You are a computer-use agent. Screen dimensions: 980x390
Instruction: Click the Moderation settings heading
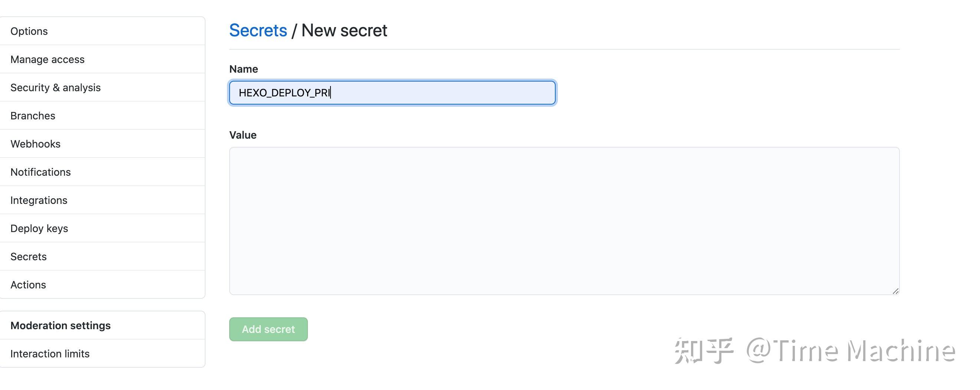click(x=60, y=325)
